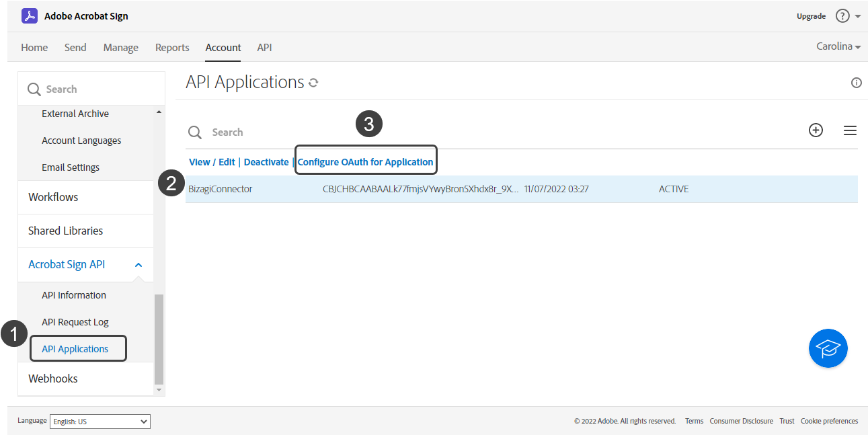Switch to the API tab
The width and height of the screenshot is (868, 435).
tap(264, 48)
